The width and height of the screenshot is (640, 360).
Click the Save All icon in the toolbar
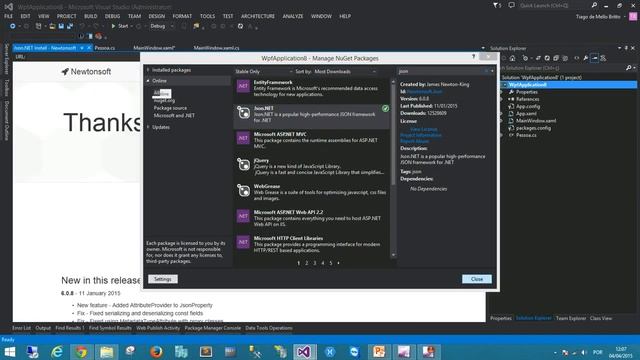tap(70, 26)
